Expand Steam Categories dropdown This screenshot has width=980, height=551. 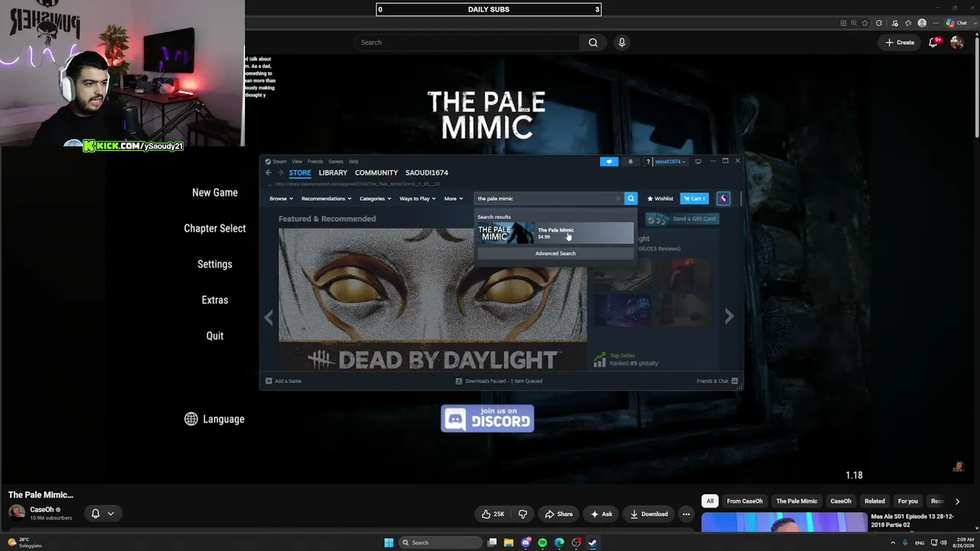(x=375, y=198)
